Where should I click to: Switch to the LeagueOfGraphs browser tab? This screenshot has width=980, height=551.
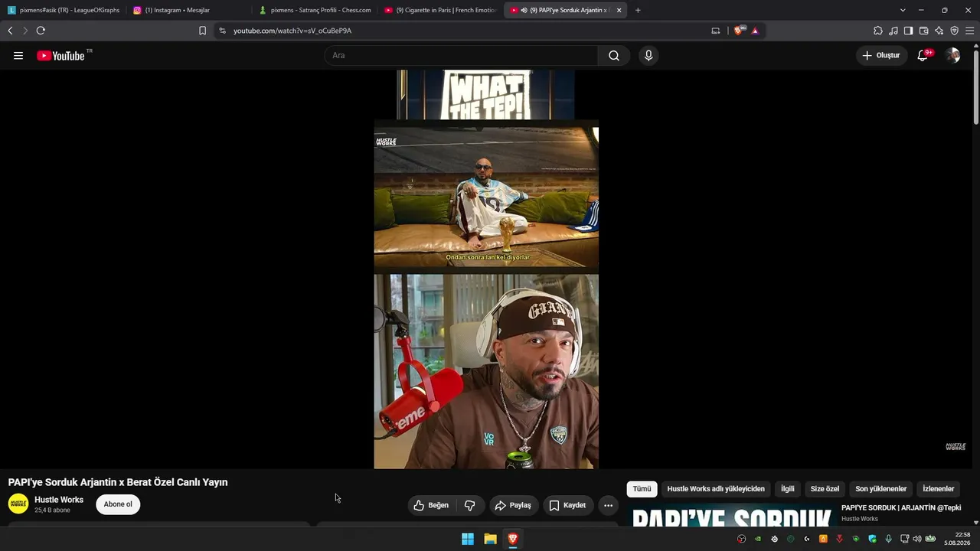(64, 10)
